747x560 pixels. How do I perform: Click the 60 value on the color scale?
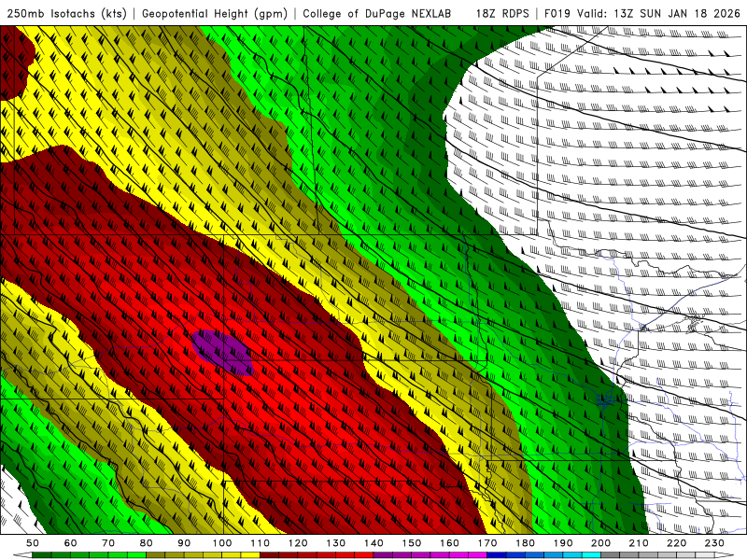[71, 543]
